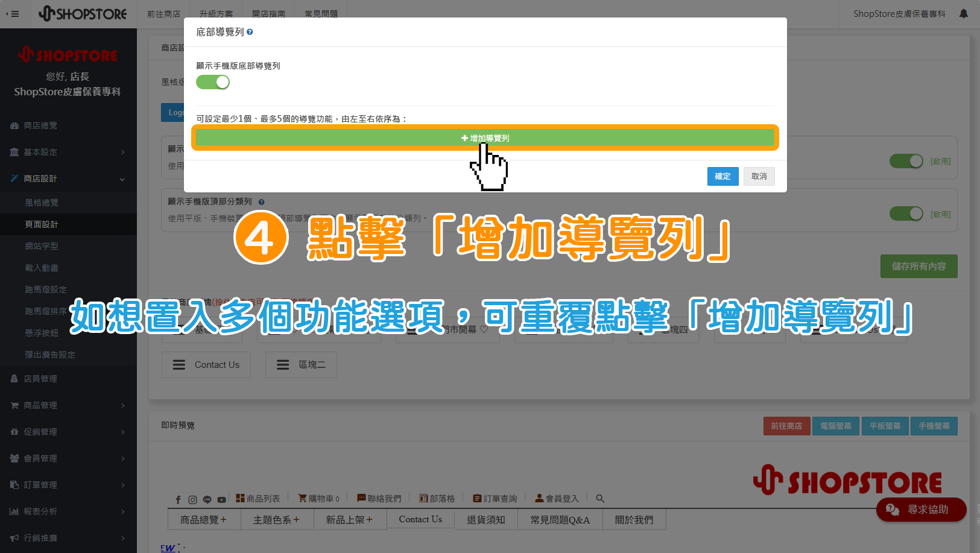Click the Contact Us preview menu item
This screenshot has width=980, height=553.
420,519
